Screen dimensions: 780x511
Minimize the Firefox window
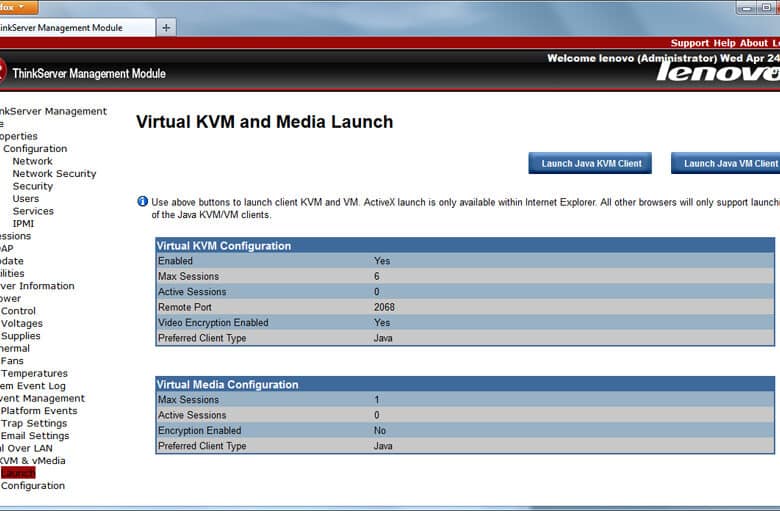click(x=747, y=7)
